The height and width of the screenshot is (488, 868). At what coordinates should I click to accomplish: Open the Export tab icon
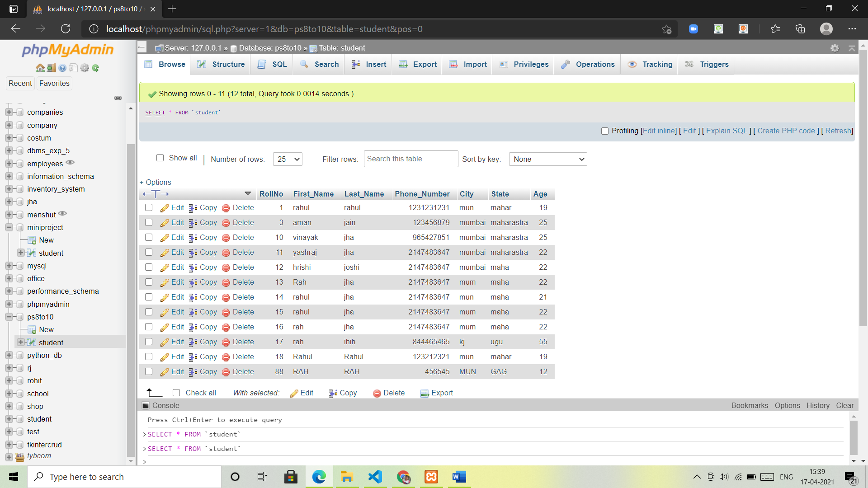point(403,64)
